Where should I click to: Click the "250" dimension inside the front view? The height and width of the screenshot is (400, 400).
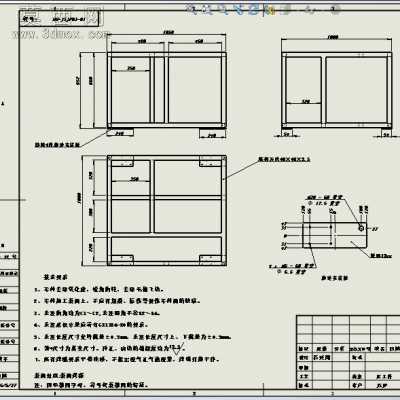pyautogui.click(x=131, y=68)
